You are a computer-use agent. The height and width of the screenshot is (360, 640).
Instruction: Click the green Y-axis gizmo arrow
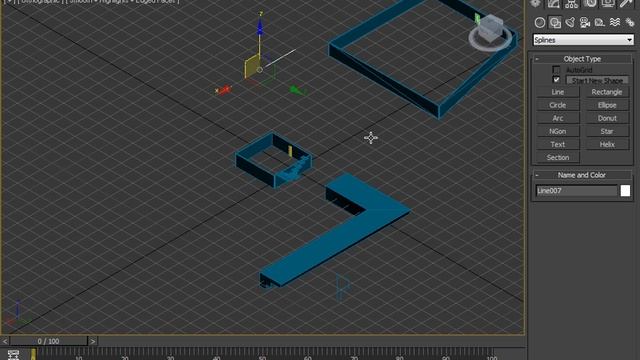(x=297, y=90)
